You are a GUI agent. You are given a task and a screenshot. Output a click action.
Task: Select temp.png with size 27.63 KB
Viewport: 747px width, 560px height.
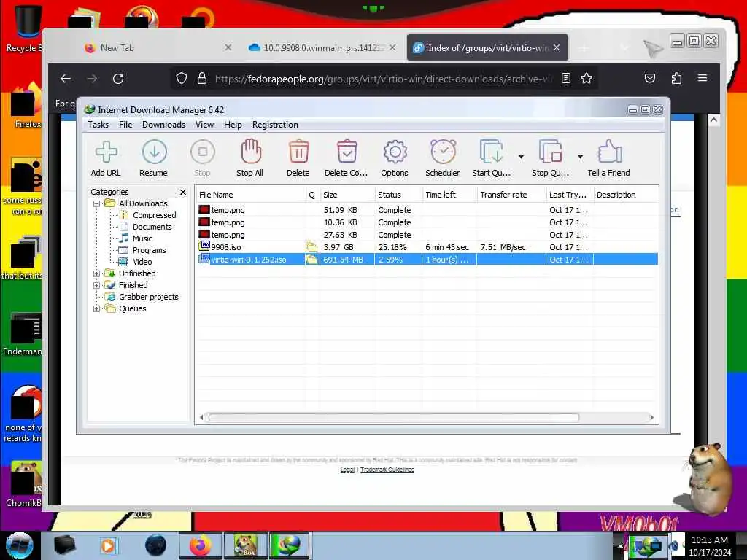[x=427, y=235]
